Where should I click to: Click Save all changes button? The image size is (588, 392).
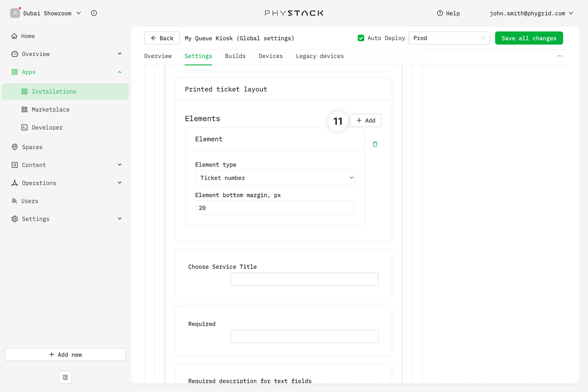coord(529,38)
